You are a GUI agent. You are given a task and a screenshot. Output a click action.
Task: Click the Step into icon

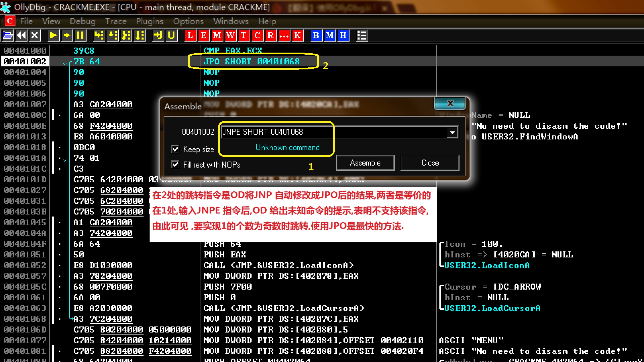[x=99, y=35]
